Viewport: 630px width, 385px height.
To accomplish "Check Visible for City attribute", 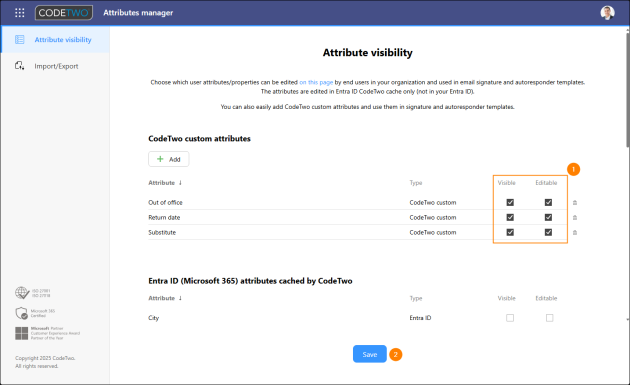I will tap(510, 318).
